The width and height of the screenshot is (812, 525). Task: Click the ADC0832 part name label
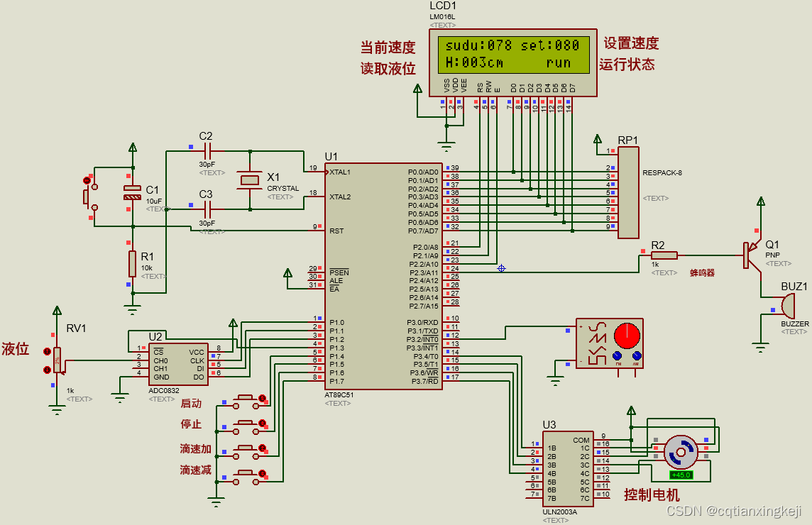[164, 390]
